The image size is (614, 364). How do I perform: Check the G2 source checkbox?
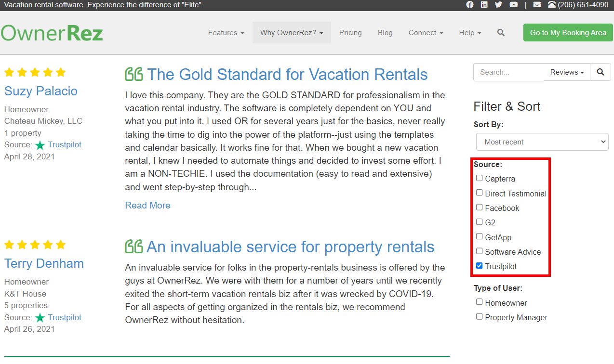[x=479, y=222]
